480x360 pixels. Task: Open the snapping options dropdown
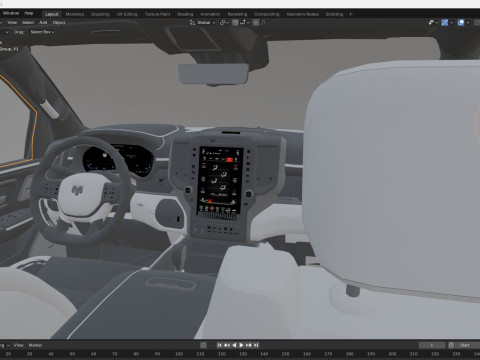(244, 23)
